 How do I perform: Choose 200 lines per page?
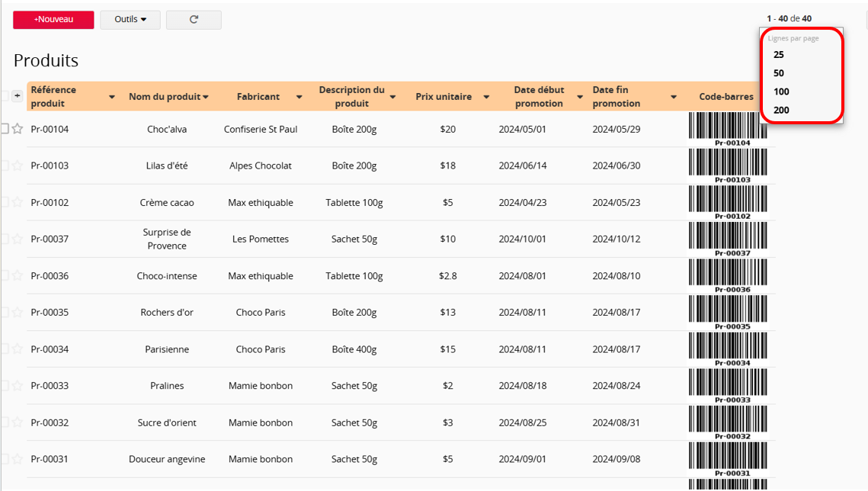click(781, 110)
